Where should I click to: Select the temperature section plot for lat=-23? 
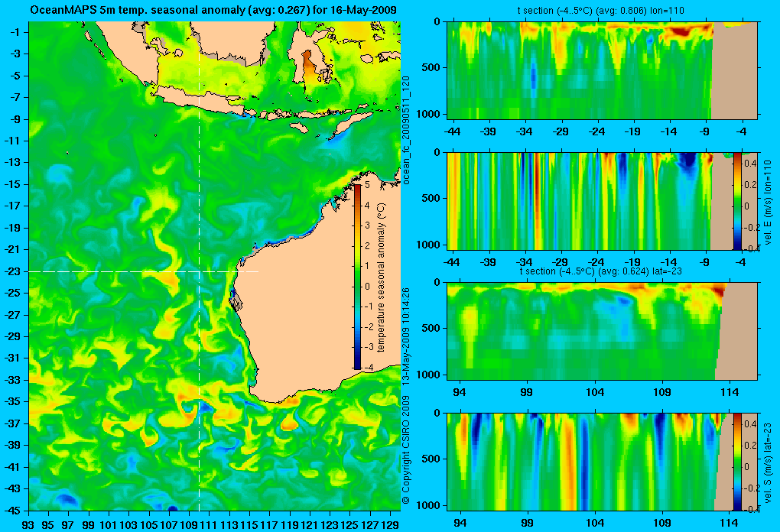coord(603,331)
